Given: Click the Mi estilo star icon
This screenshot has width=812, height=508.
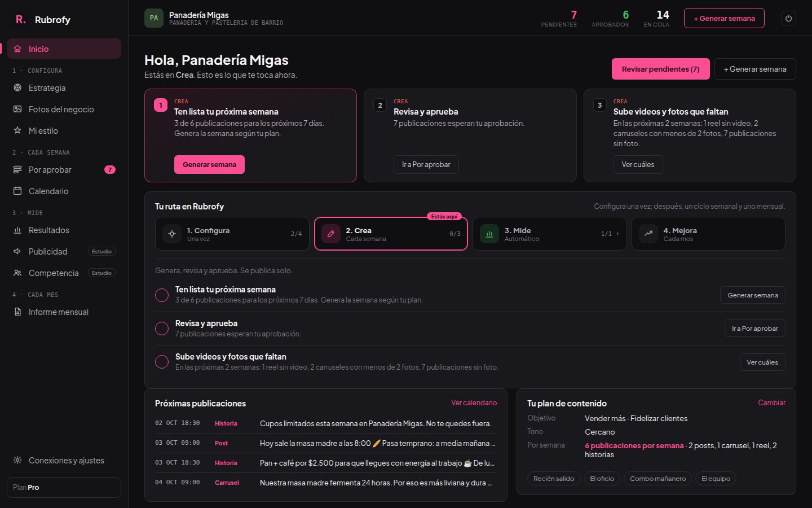Looking at the screenshot, I should coord(17,130).
